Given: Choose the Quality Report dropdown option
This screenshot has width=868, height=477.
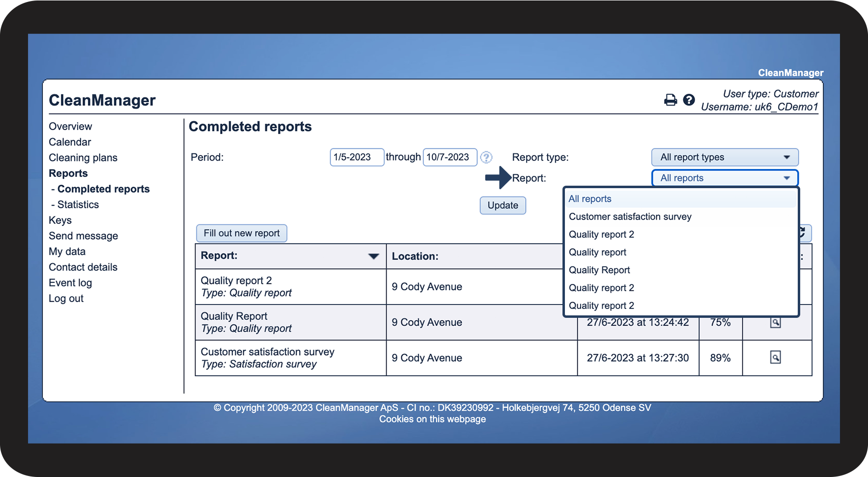Looking at the screenshot, I should pyautogui.click(x=599, y=270).
